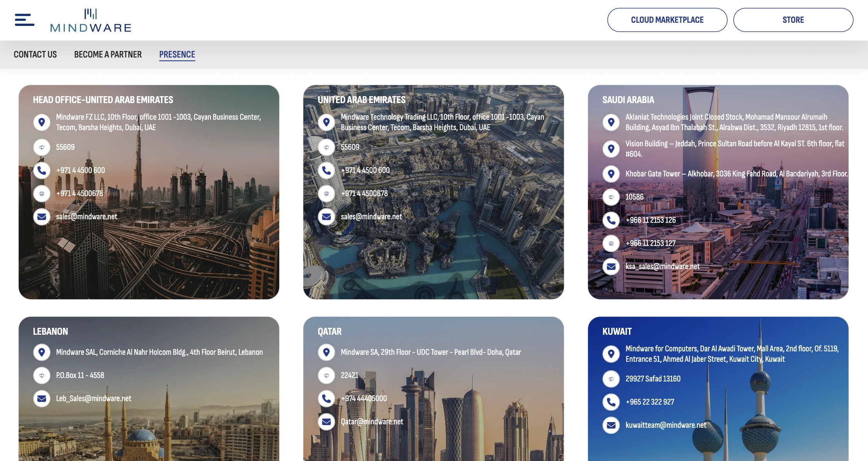
Task: Go to the Store button
Action: coord(793,20)
